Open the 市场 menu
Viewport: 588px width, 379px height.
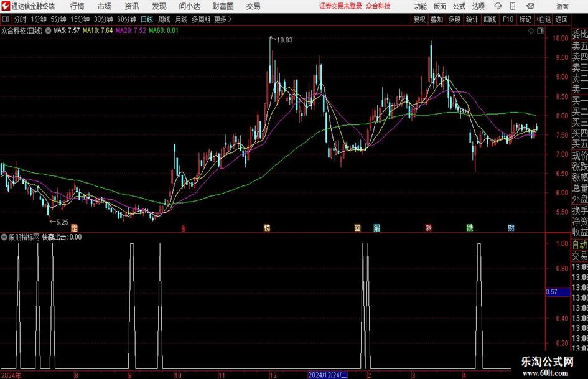(105, 6)
